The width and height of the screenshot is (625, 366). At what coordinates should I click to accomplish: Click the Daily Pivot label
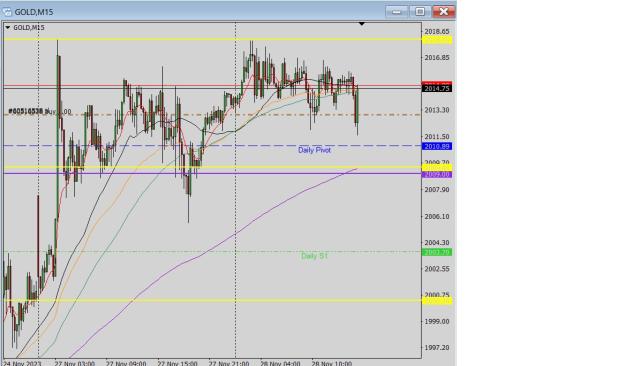[314, 150]
